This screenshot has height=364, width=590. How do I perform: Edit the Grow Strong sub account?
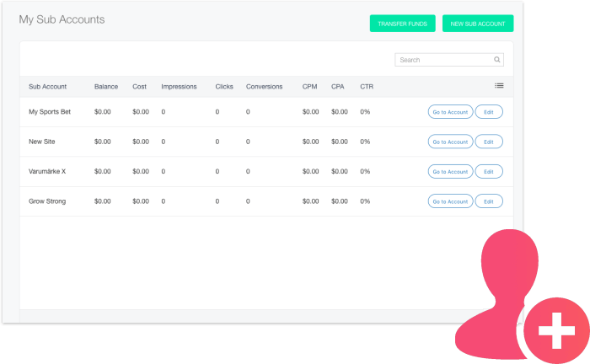[489, 201]
